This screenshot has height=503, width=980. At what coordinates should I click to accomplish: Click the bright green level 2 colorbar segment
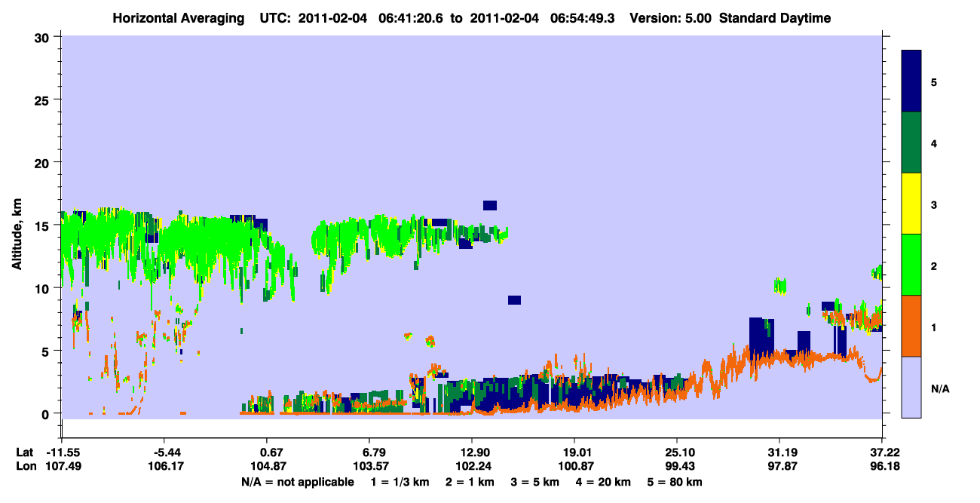(911, 265)
